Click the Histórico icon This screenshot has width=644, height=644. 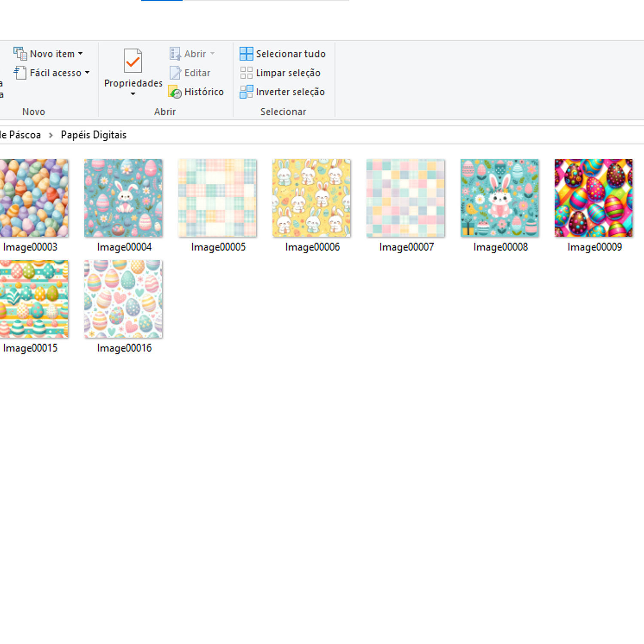[x=175, y=92]
